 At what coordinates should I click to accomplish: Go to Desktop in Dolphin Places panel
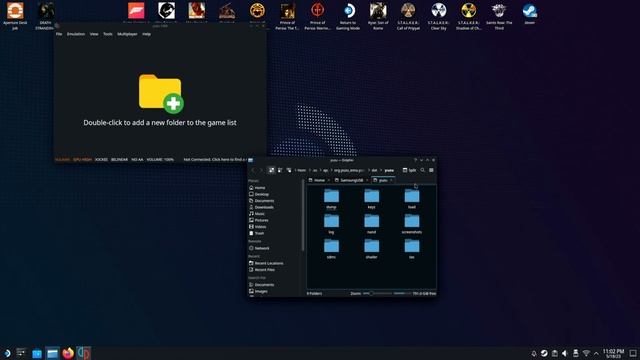259,194
